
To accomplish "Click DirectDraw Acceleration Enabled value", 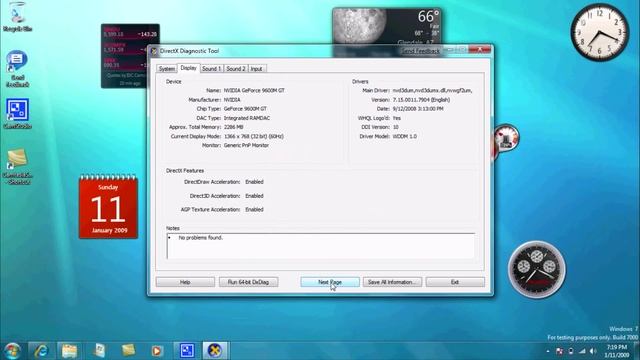I will click(254, 182).
